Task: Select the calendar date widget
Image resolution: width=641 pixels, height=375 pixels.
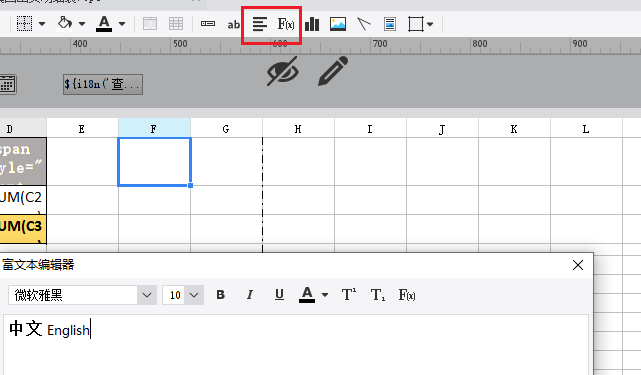Action: (x=7, y=84)
